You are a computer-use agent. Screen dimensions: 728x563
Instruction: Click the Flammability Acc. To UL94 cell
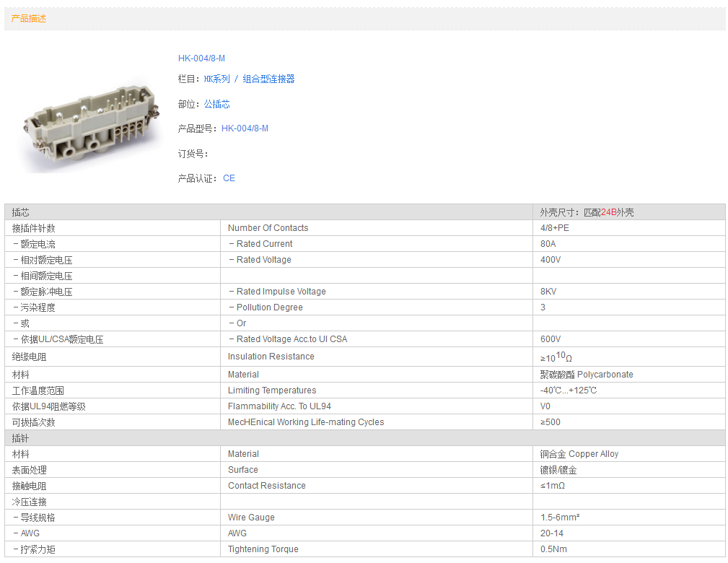point(279,406)
